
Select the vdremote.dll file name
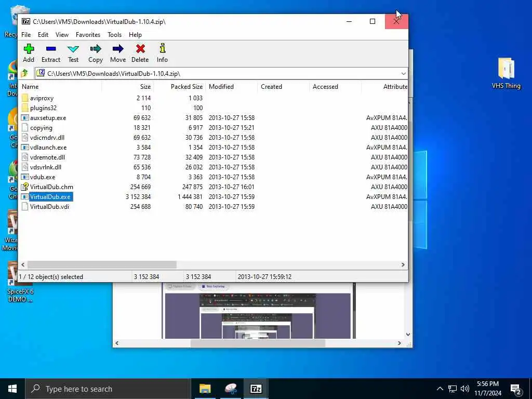pos(47,157)
